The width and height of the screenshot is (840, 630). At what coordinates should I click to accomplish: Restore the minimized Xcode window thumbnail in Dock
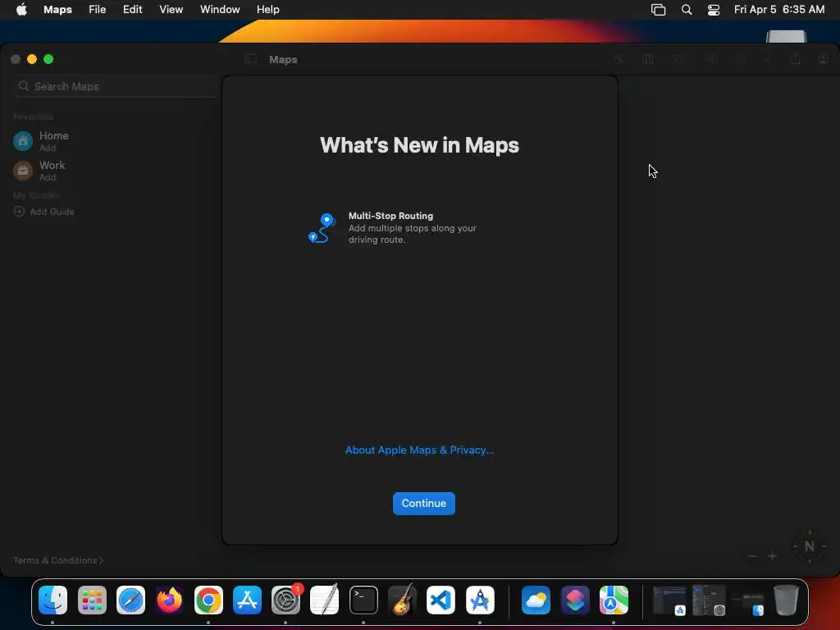(669, 600)
